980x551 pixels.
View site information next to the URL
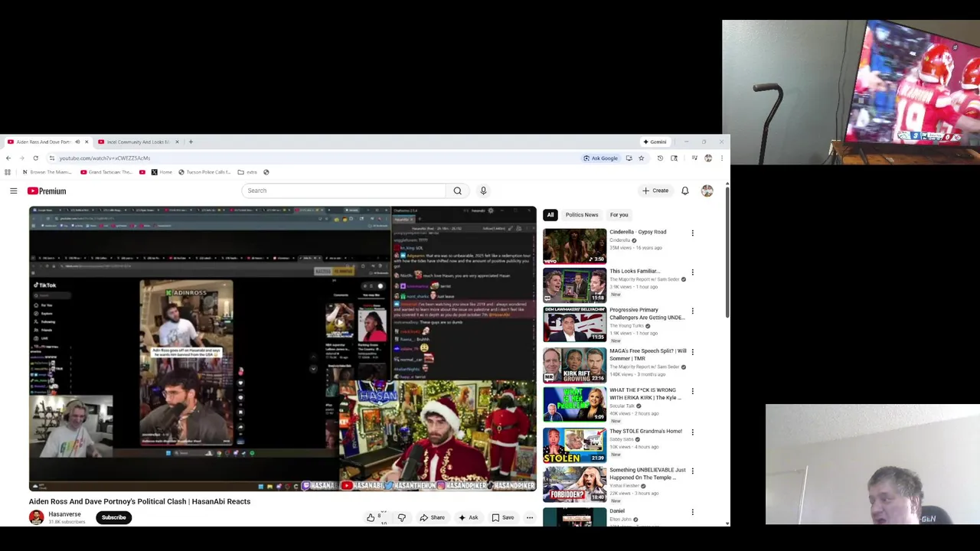51,158
